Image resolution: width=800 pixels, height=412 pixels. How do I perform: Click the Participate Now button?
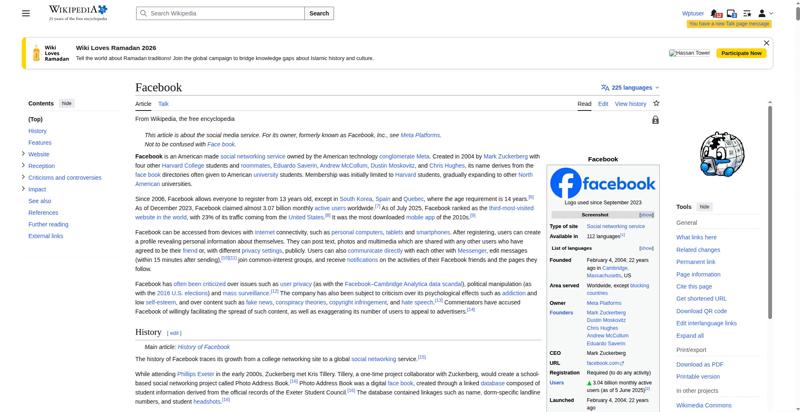741,53
